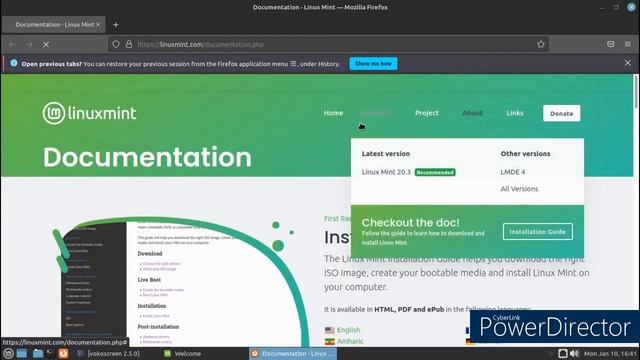Go back to the previous page
Screen dimensions: 640x360
click(x=12, y=44)
